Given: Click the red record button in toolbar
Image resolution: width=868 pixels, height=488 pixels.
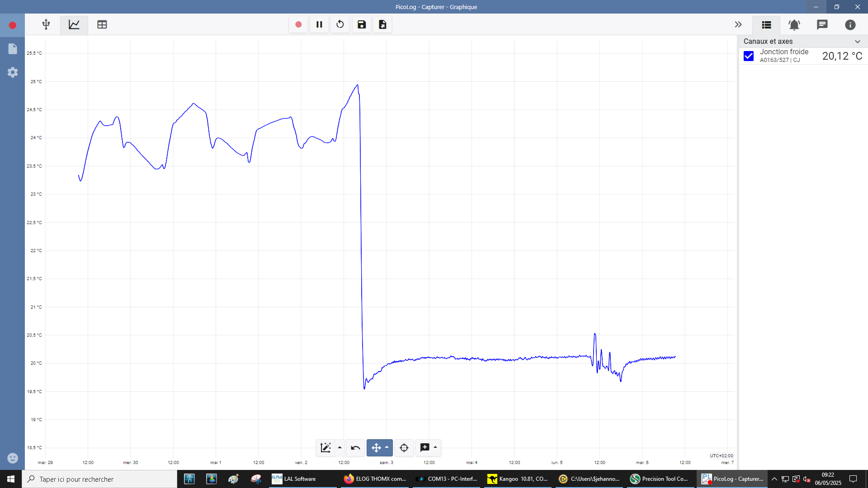Looking at the screenshot, I should point(298,24).
